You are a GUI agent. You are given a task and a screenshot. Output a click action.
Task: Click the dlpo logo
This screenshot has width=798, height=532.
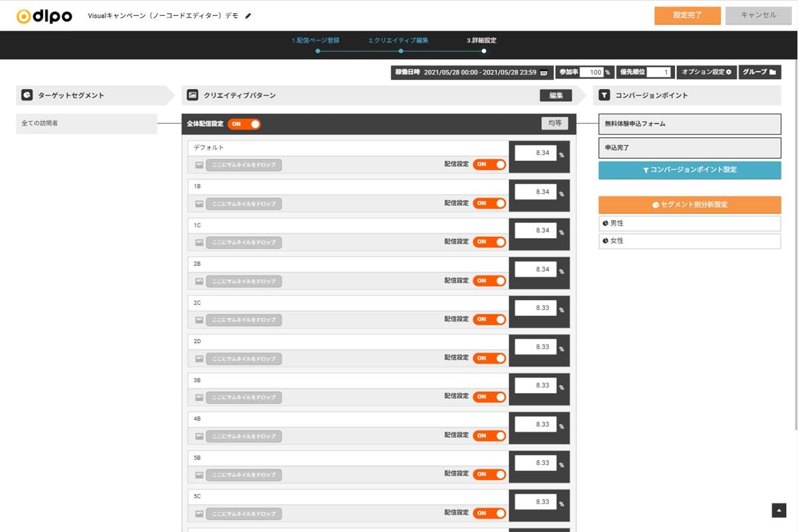(x=44, y=16)
